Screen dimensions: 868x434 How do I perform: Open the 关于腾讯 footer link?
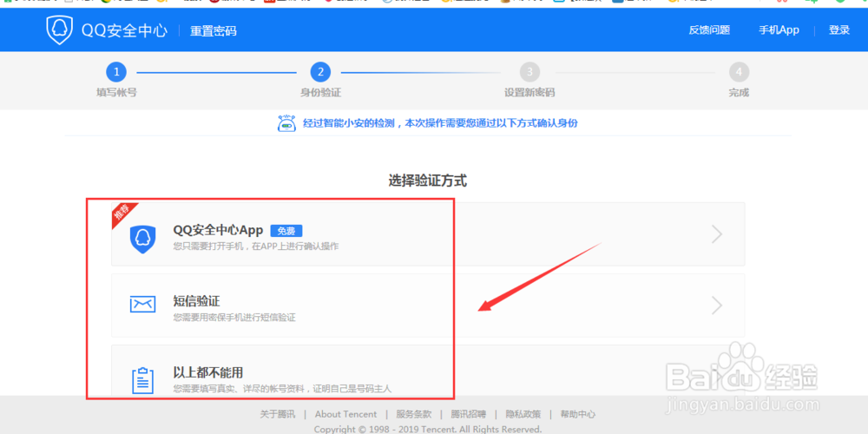coord(278,414)
